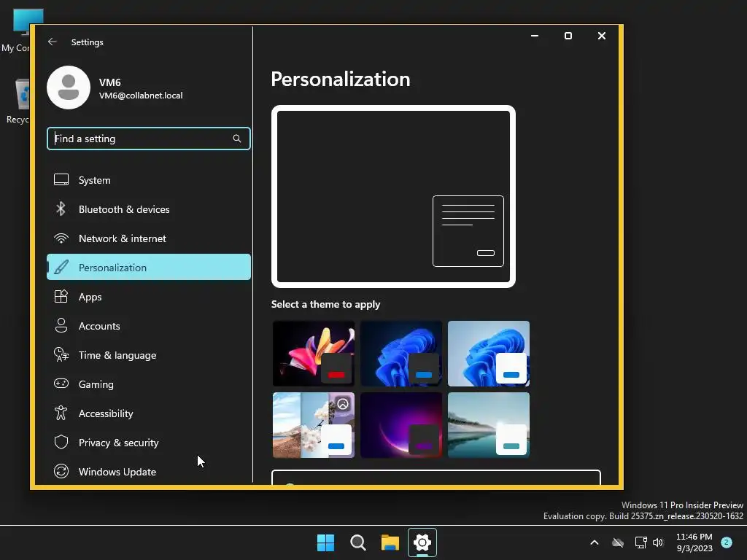
Task: Apply the colorful flower dark theme
Action: 314,354
